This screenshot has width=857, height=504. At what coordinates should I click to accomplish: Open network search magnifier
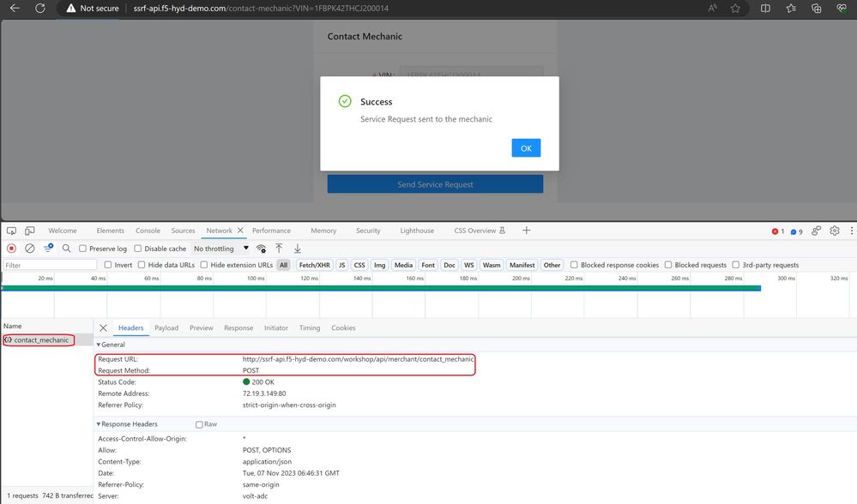[x=66, y=249]
